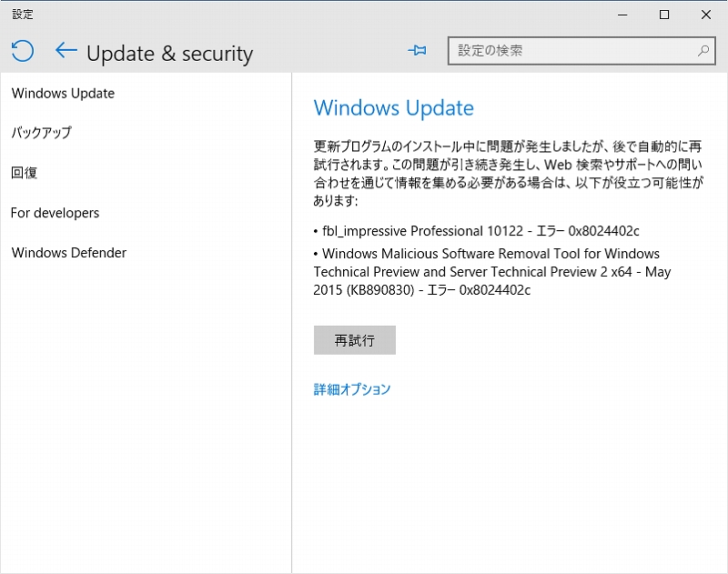Select For developers in the sidebar

tap(55, 213)
